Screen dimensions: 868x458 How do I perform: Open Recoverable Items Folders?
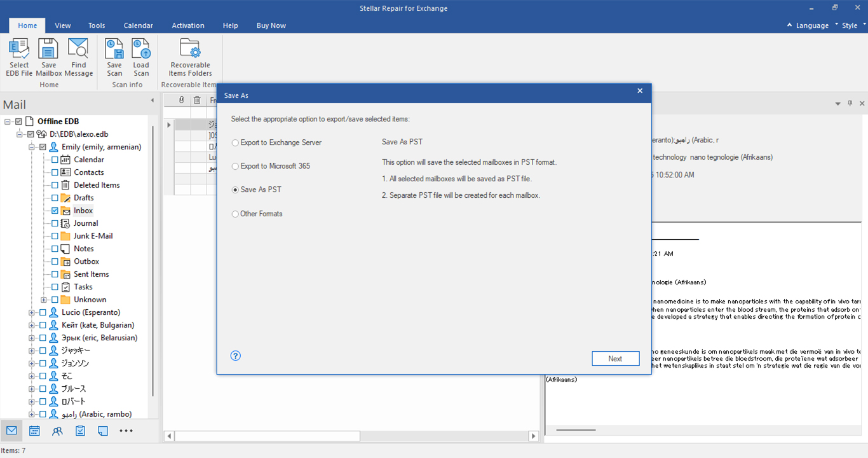190,57
